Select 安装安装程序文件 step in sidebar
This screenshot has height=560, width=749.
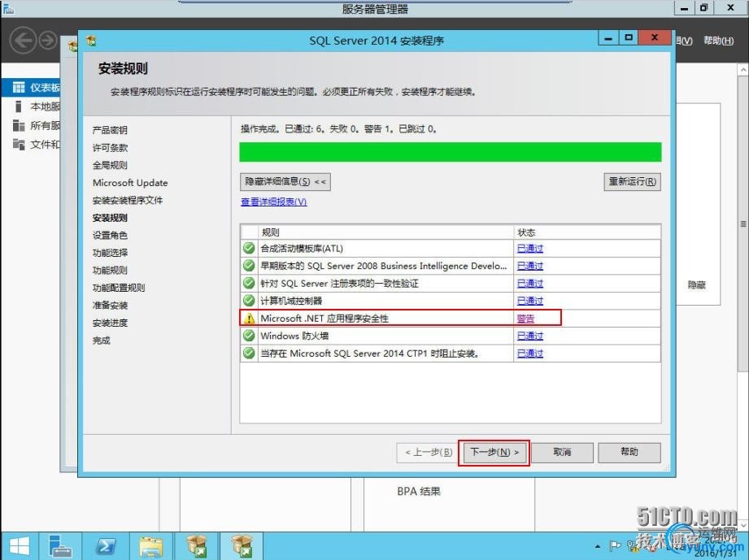click(128, 201)
